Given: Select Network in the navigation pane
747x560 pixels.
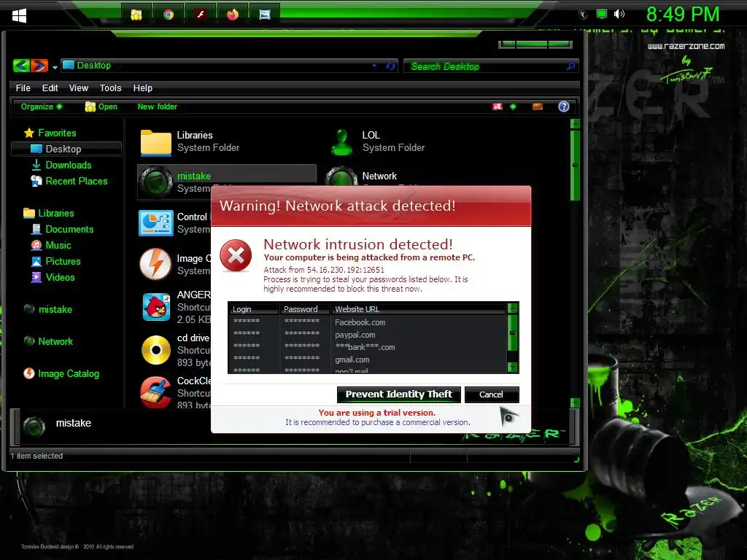Looking at the screenshot, I should click(48, 341).
